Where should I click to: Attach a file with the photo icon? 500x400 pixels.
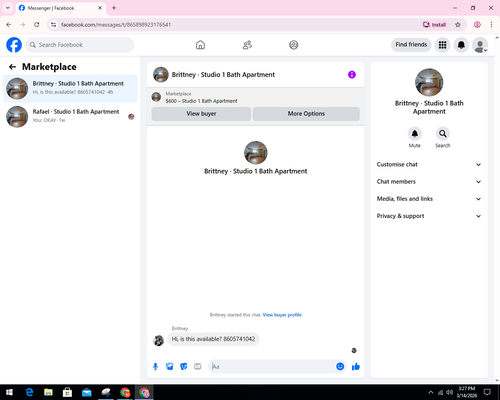coord(170,367)
